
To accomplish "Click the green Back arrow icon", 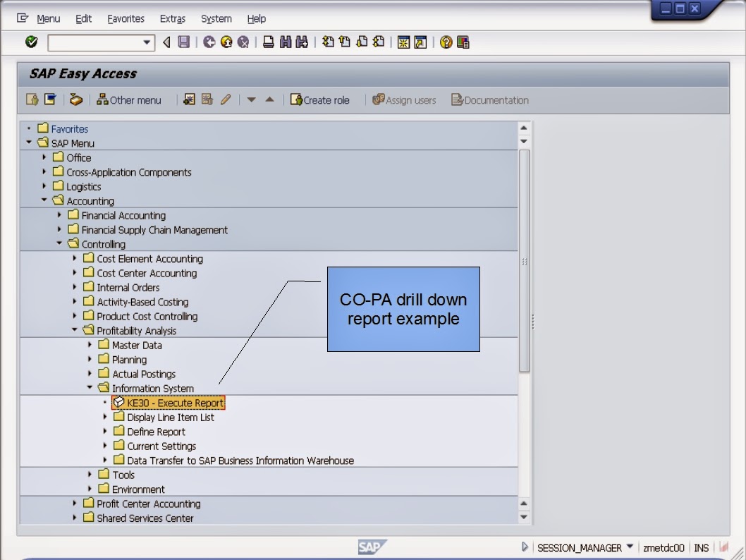I will (x=209, y=42).
